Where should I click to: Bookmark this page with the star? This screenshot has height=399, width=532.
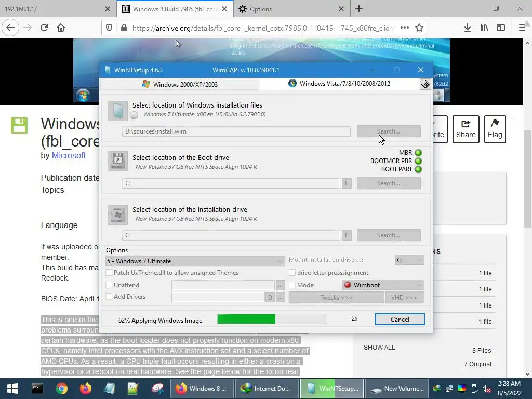(419, 28)
